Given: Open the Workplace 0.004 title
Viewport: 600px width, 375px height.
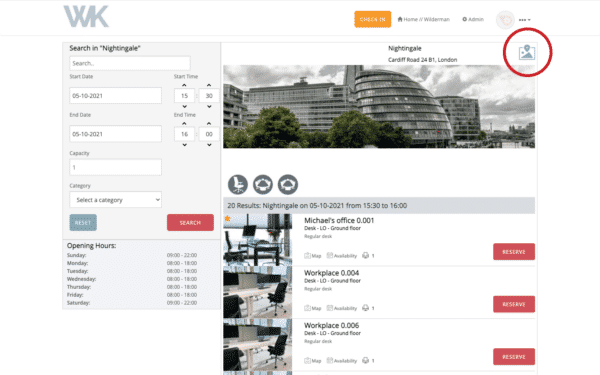Looking at the screenshot, I should click(x=331, y=273).
